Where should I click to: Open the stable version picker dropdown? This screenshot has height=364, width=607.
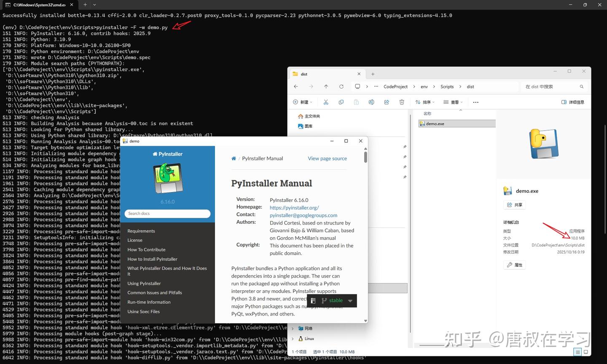tap(350, 300)
